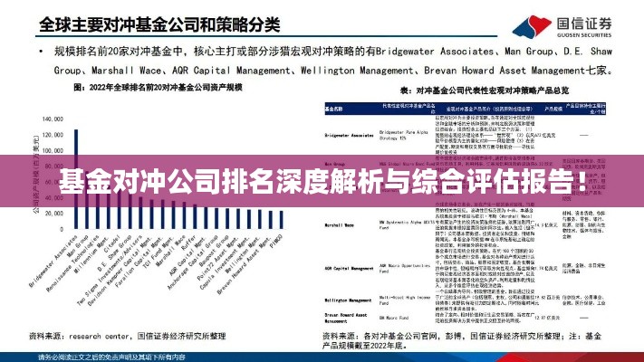Click the Man Group x-axis label in chart

tap(78, 246)
